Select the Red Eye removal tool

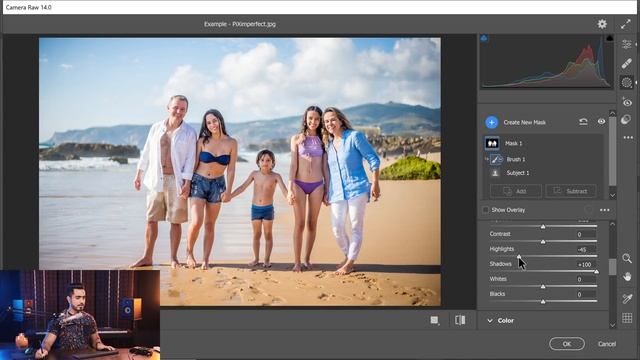627,102
